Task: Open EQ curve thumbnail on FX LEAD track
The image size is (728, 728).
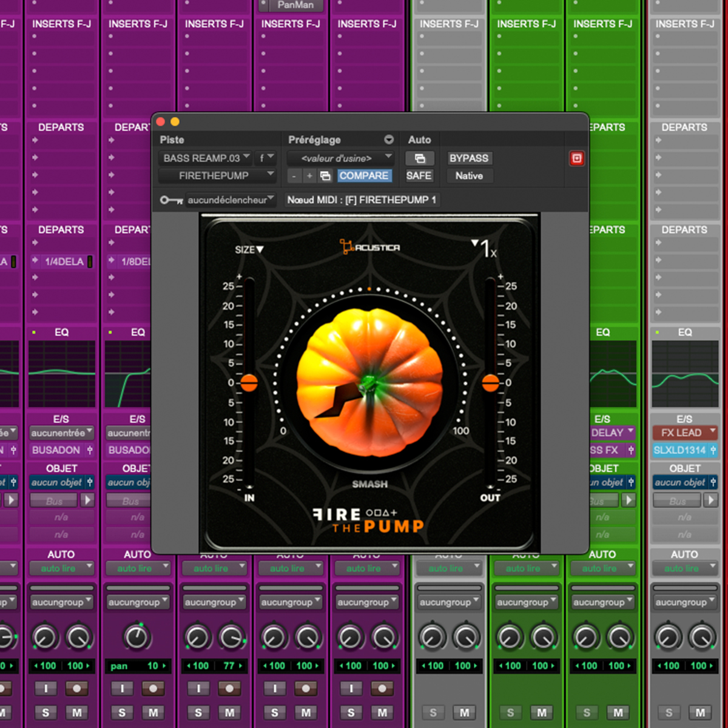Action: (x=684, y=374)
